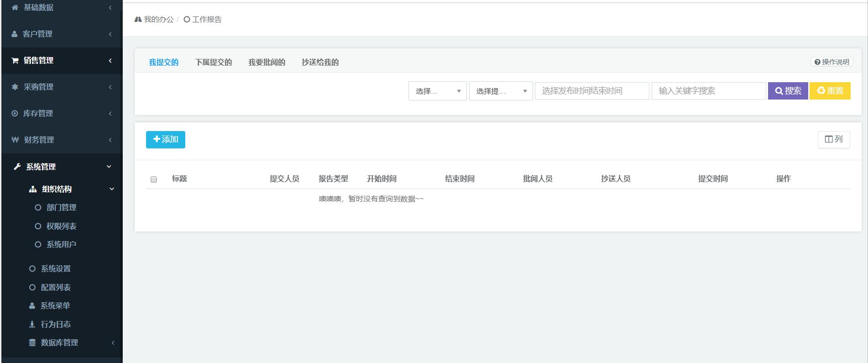Click the 提交时间 column header
The width and height of the screenshot is (868, 363).
coord(713,179)
